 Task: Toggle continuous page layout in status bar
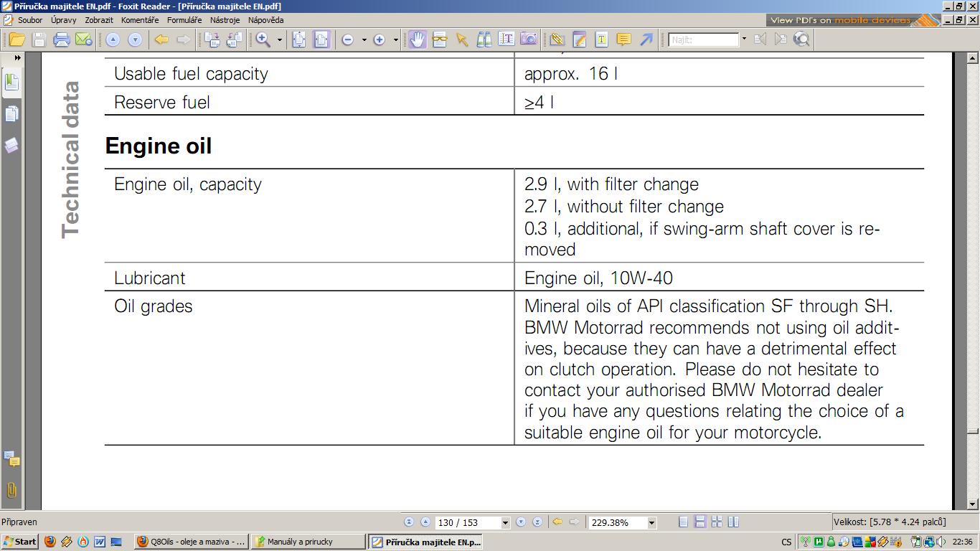point(700,522)
